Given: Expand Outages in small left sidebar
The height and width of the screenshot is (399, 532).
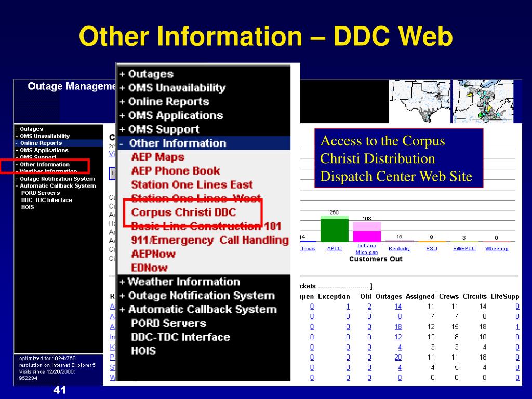Looking at the screenshot, I should (x=29, y=129).
